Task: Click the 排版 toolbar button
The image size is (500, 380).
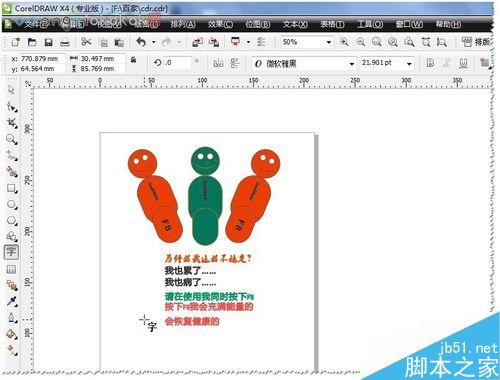Action: [x=476, y=42]
